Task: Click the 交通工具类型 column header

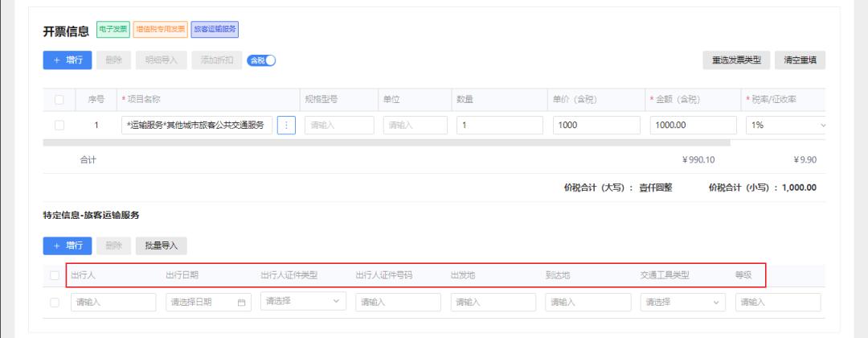Action: tap(665, 275)
